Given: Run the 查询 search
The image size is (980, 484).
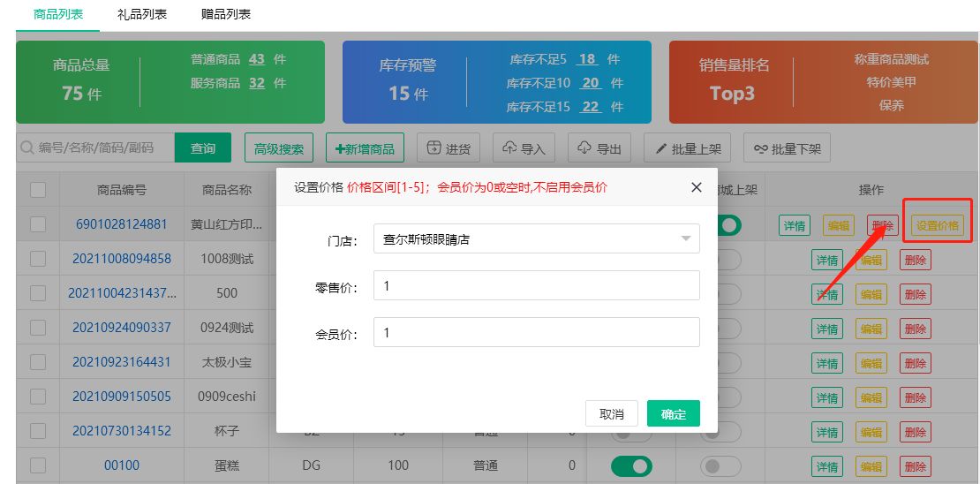Looking at the screenshot, I should (x=203, y=148).
